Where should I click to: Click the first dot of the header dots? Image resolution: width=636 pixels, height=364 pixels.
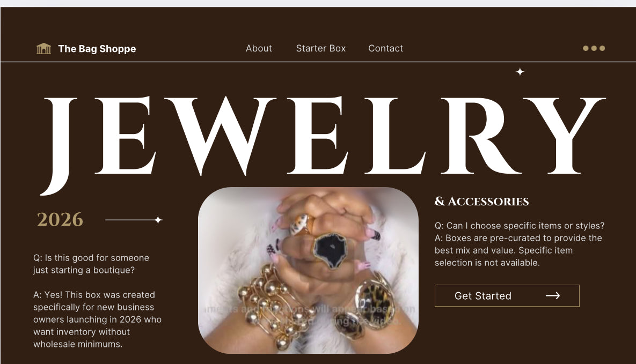(586, 48)
